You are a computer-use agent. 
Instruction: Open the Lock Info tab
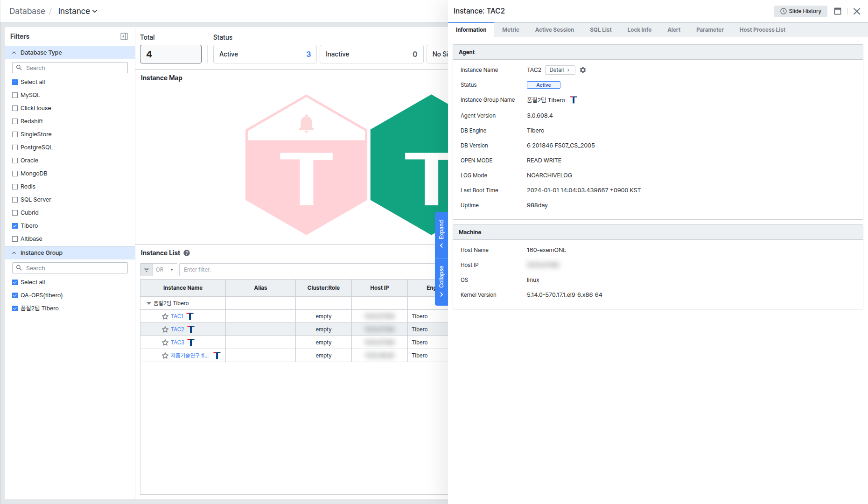(x=639, y=30)
